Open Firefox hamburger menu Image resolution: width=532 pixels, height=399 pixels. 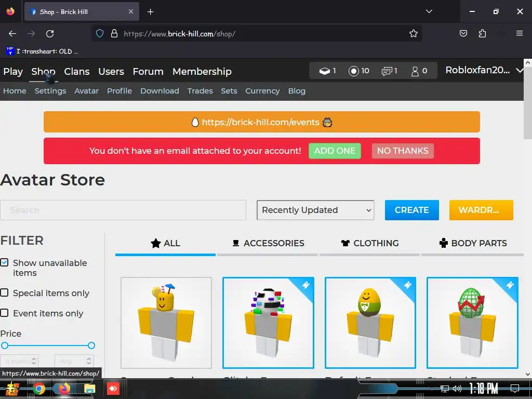point(519,33)
